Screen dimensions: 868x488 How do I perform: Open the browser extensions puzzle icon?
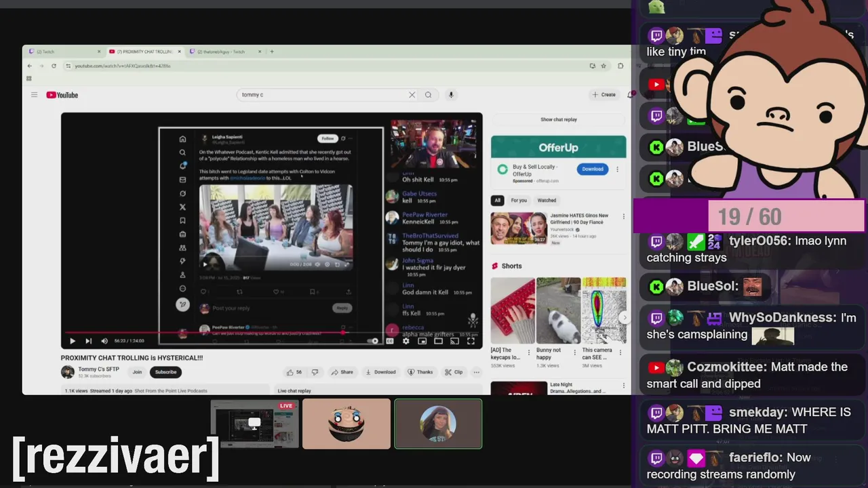(x=620, y=66)
